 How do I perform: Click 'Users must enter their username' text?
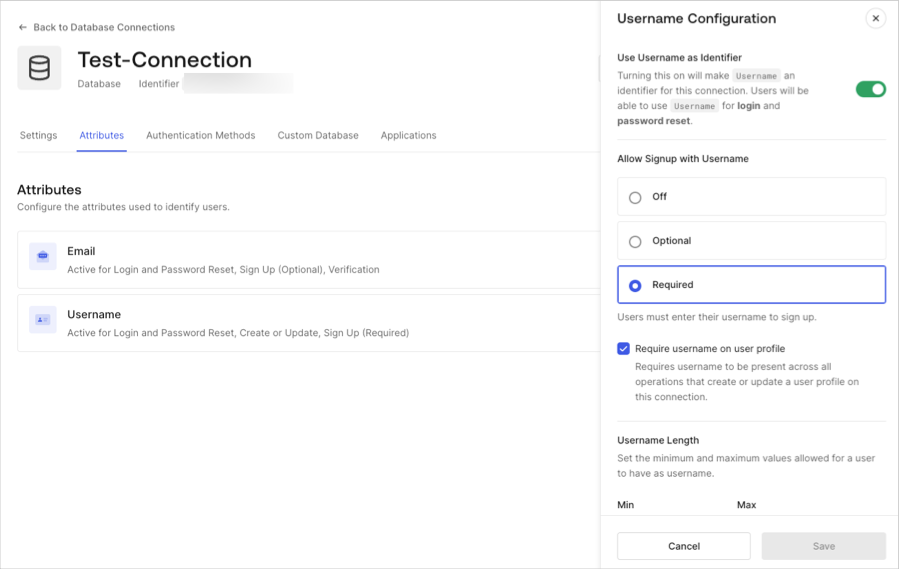pyautogui.click(x=717, y=317)
